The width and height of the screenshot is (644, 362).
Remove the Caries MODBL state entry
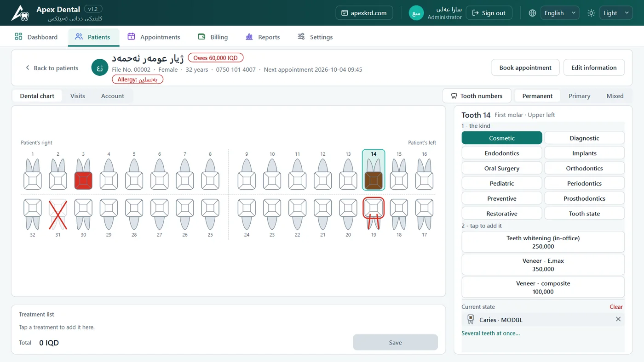tap(618, 319)
